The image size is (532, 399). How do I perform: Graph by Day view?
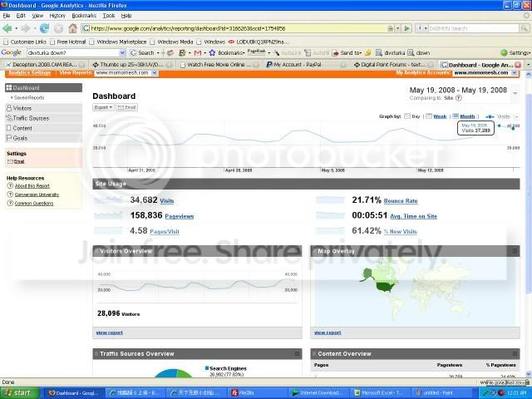(412, 116)
